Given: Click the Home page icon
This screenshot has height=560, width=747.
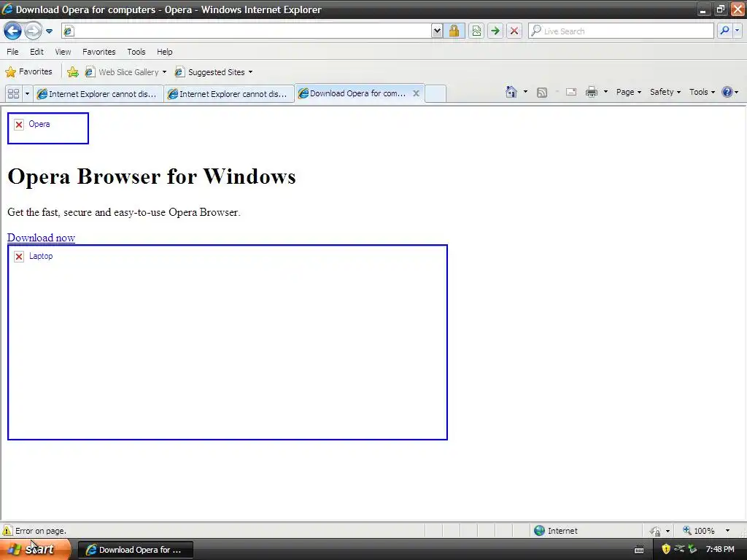Looking at the screenshot, I should click(x=511, y=92).
